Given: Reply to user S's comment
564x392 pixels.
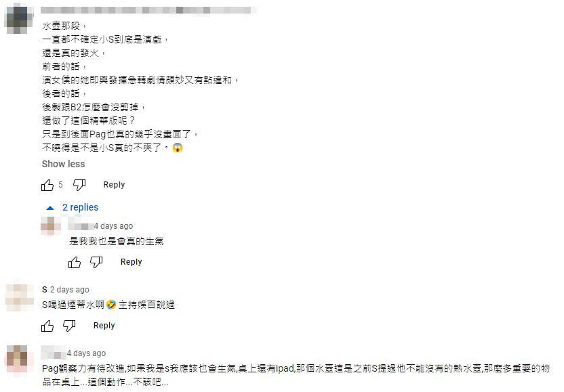Looking at the screenshot, I should point(104,326).
